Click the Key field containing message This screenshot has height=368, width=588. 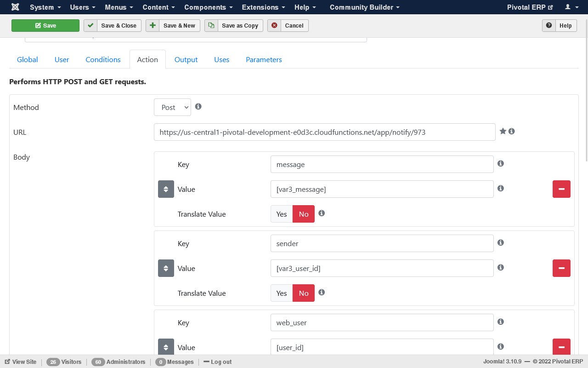[x=382, y=164]
